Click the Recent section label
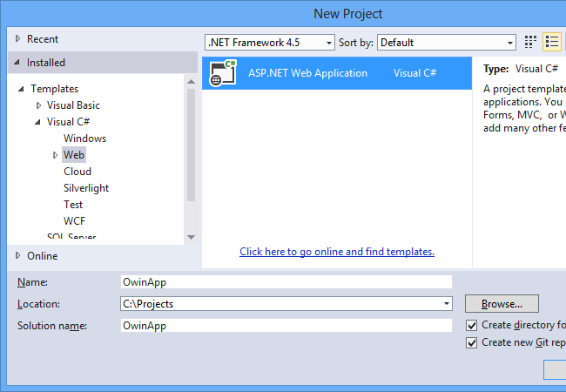The height and width of the screenshot is (392, 566). click(x=43, y=39)
